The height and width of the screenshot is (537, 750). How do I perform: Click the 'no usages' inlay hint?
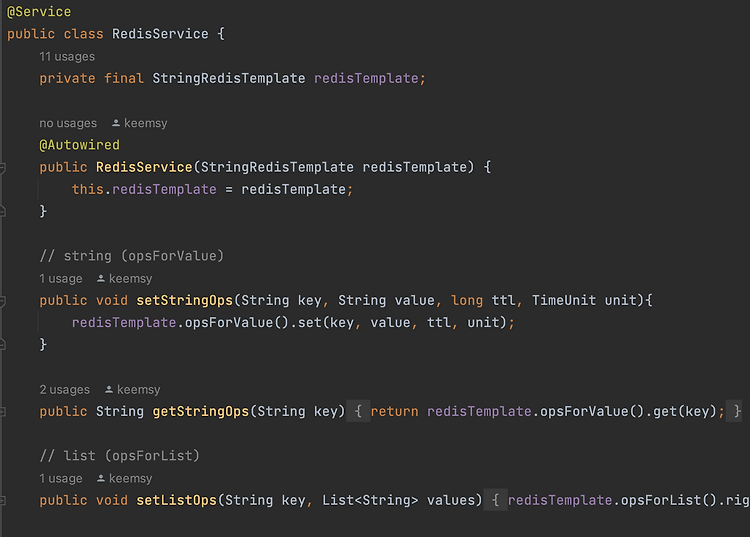click(x=68, y=123)
